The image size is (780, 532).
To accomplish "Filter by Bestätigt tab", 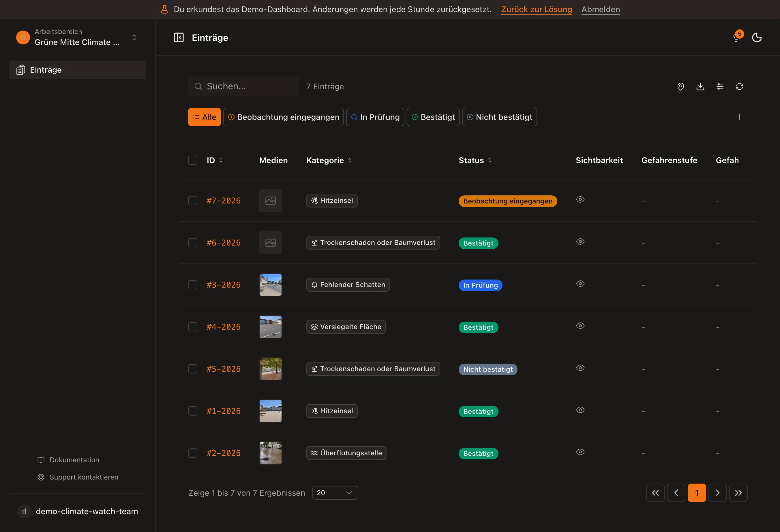I will tap(433, 117).
